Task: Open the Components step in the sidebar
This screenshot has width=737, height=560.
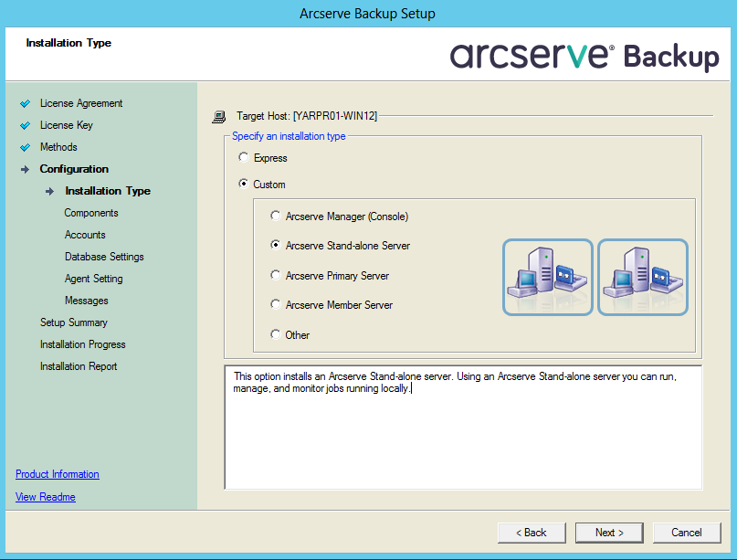Action: (89, 213)
